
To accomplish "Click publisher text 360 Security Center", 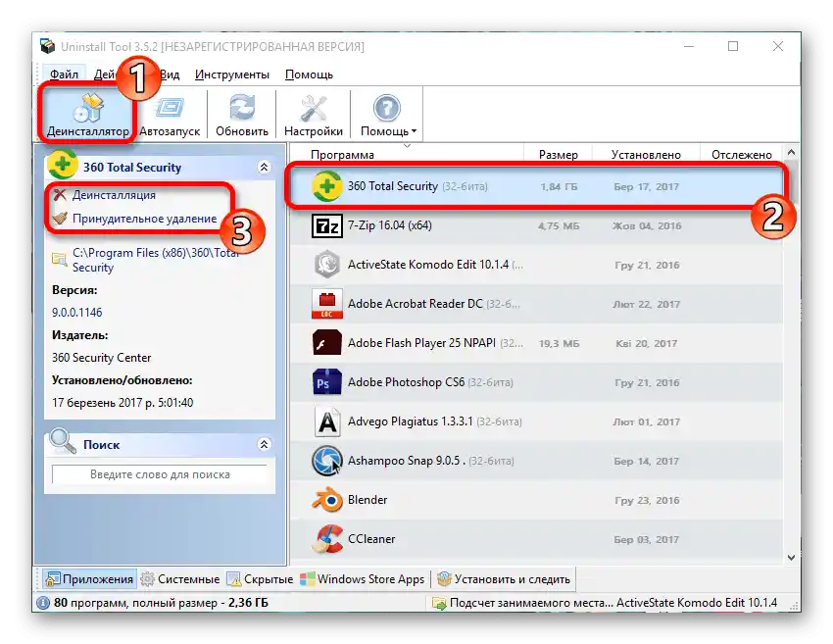I will (x=102, y=358).
